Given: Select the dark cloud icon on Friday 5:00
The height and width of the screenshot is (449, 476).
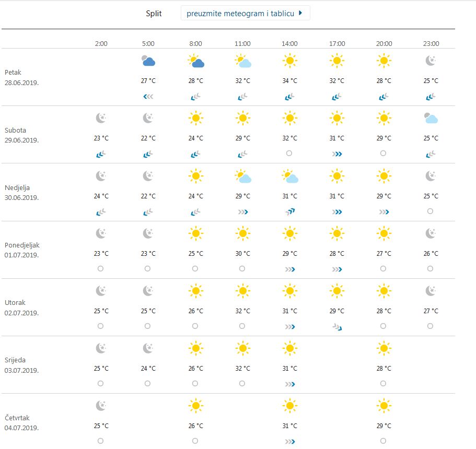Looking at the screenshot, I should point(148,62).
